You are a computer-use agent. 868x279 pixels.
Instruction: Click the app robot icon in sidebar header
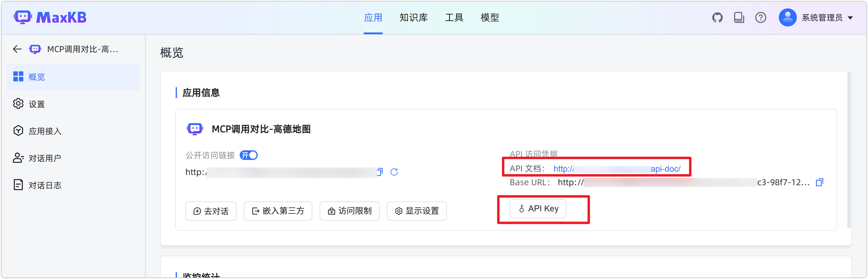(35, 49)
